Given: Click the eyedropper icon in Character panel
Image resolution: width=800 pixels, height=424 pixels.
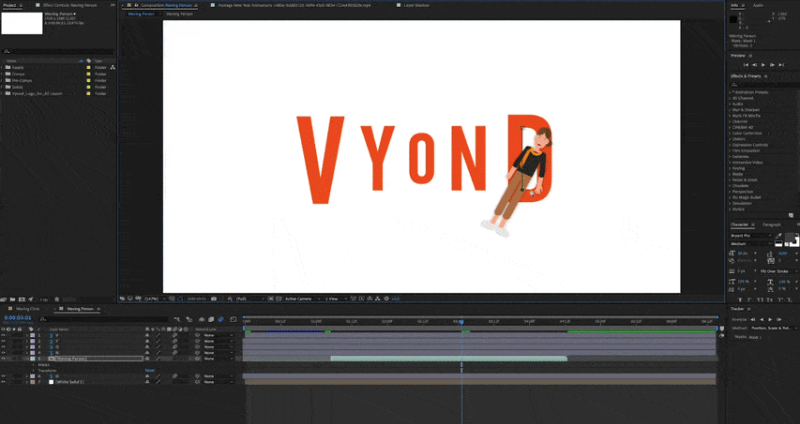Looking at the screenshot, I should click(779, 236).
